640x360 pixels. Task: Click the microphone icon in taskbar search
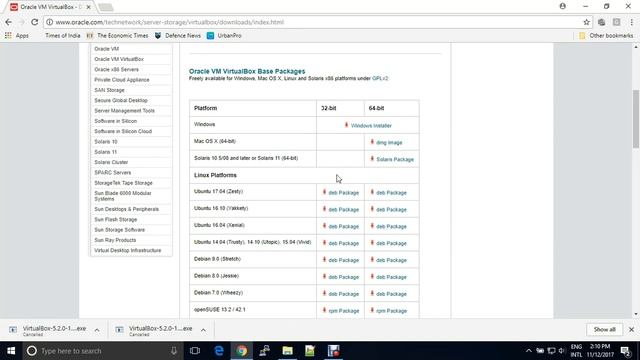174,351
